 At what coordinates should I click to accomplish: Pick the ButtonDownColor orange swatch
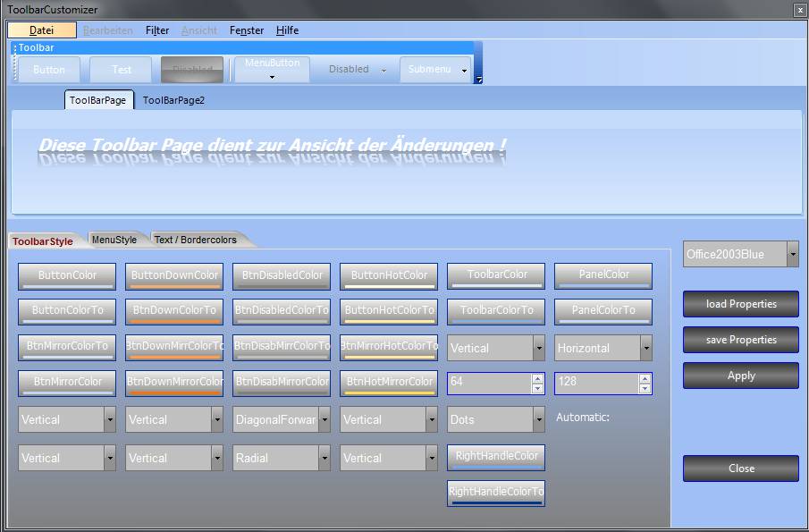click(x=174, y=276)
